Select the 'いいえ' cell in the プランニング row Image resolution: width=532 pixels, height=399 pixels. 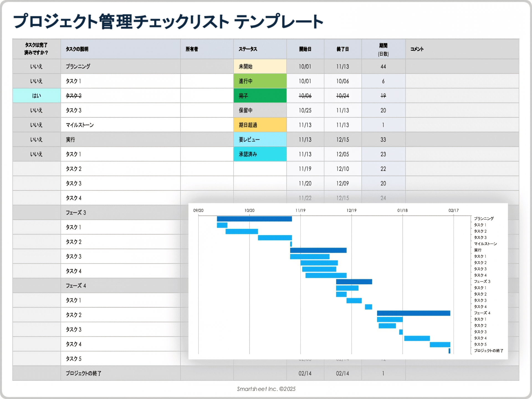click(x=36, y=66)
